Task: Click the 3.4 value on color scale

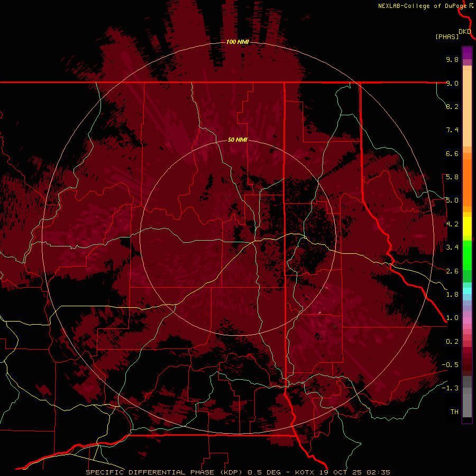Action: 452,248
